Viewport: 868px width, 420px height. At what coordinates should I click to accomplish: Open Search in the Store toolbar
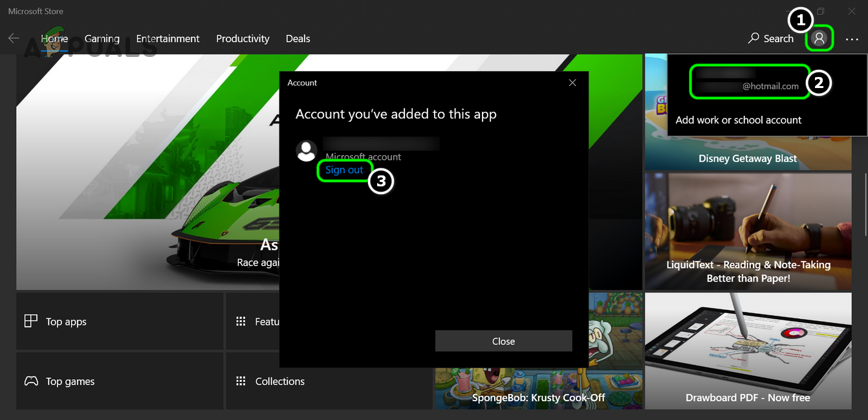click(770, 39)
